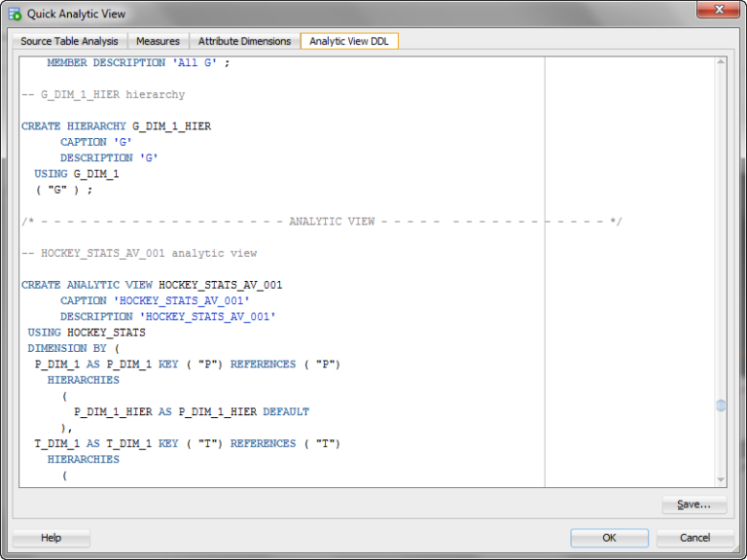
Task: Go to the Attribute Dimensions tab
Action: click(x=244, y=41)
